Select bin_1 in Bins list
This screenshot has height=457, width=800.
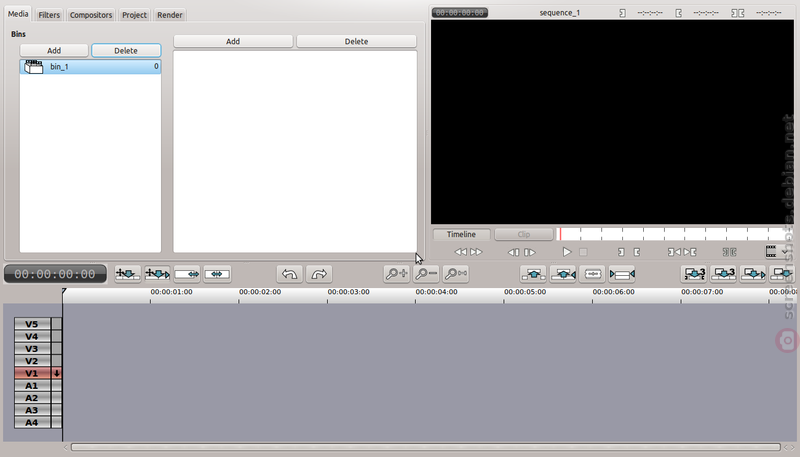click(x=90, y=66)
